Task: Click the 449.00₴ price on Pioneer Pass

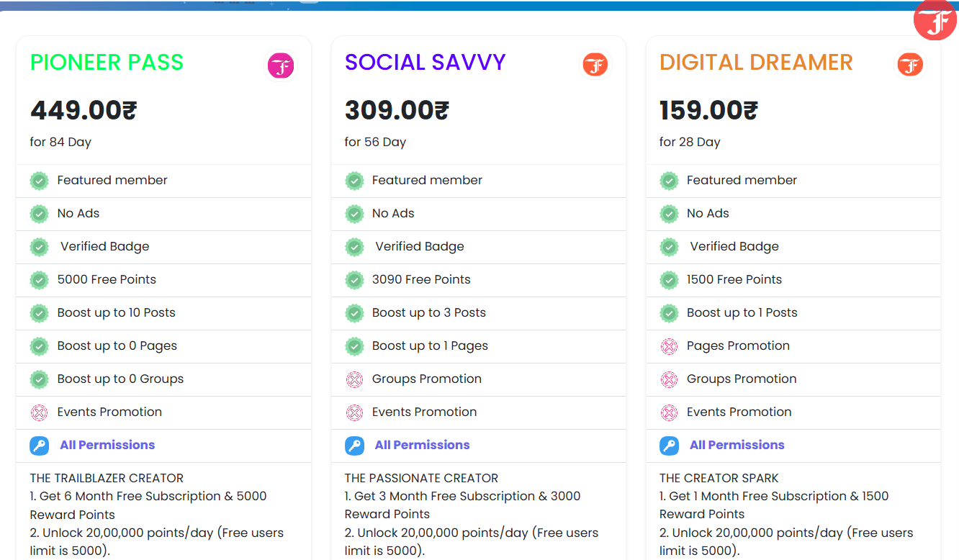Action: tap(84, 110)
